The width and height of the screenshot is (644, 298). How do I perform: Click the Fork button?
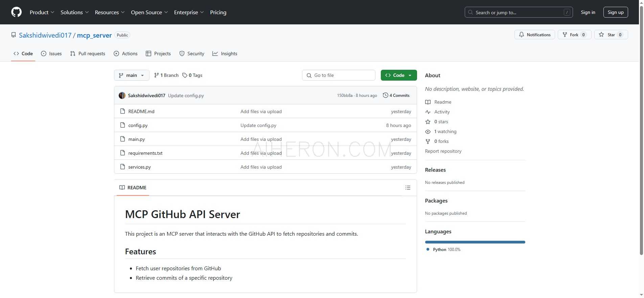pos(574,35)
